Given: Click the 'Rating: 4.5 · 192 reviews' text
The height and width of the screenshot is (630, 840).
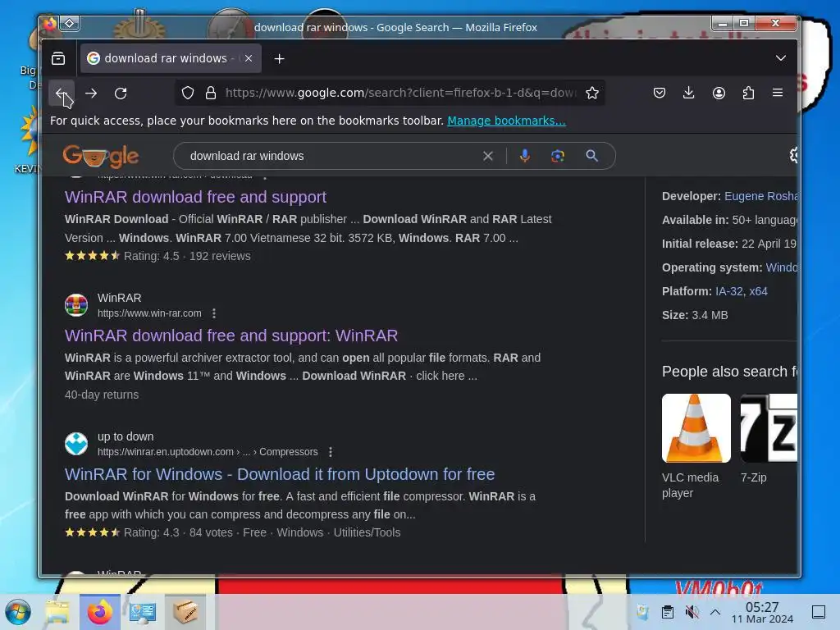Looking at the screenshot, I should (187, 256).
